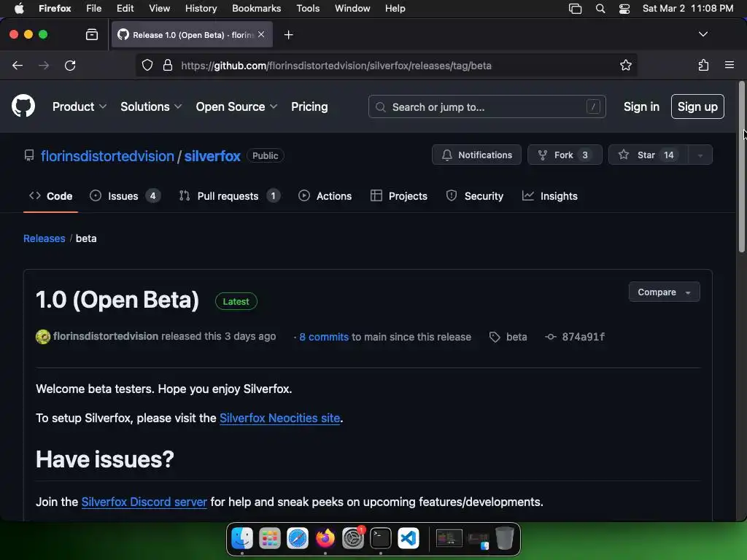Open the File menu

tap(93, 9)
